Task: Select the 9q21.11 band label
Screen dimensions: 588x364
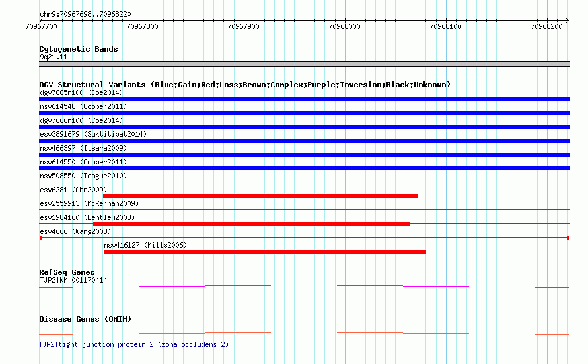Action: [x=54, y=57]
